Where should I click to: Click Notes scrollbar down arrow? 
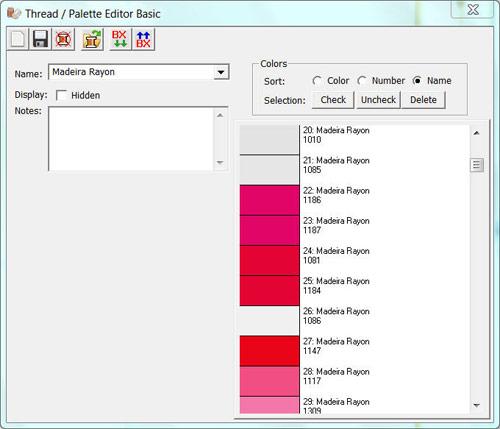coord(220,162)
